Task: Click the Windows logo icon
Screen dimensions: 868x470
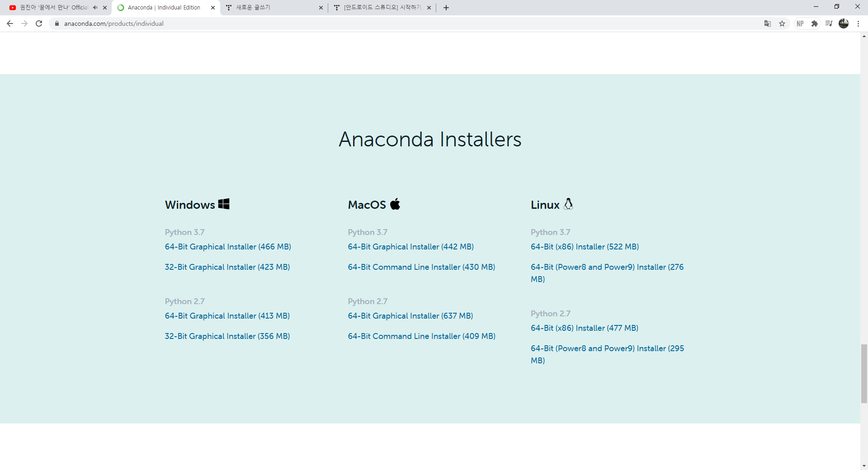Action: pyautogui.click(x=224, y=204)
